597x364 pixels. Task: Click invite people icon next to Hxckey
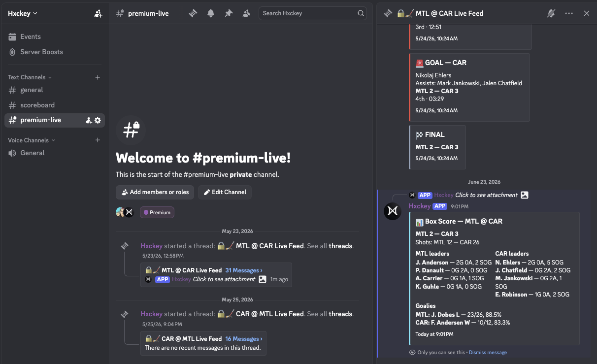click(x=98, y=13)
